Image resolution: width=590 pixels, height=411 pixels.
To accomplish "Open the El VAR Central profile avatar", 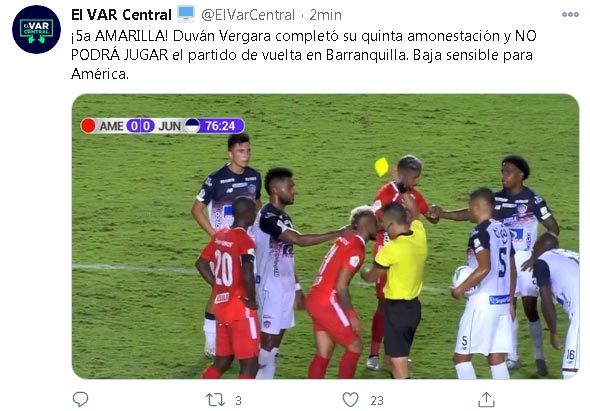I will click(x=36, y=29).
